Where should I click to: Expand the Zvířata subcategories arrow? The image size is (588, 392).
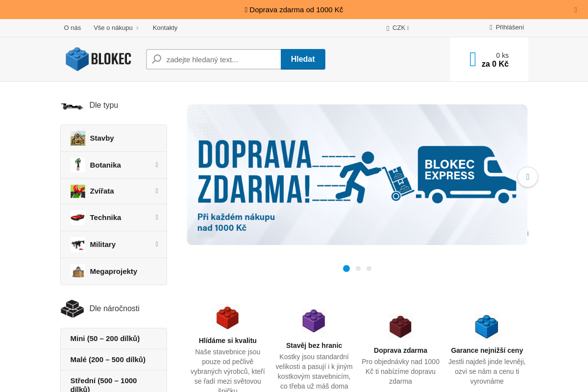[157, 191]
